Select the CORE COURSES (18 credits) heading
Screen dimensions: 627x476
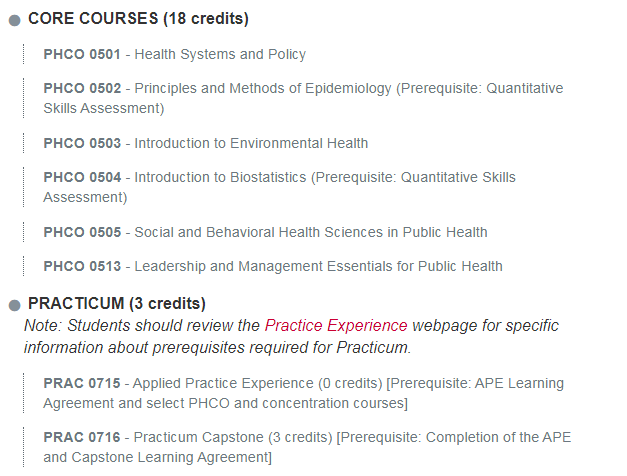pos(138,19)
